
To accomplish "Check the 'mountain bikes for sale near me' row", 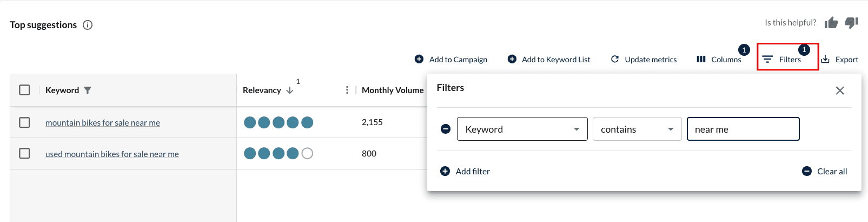I will (24, 122).
